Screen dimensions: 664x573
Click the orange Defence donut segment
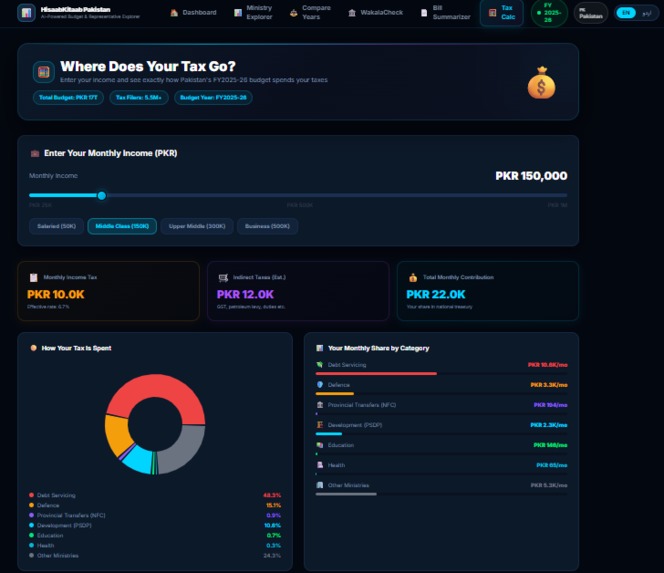pos(116,435)
